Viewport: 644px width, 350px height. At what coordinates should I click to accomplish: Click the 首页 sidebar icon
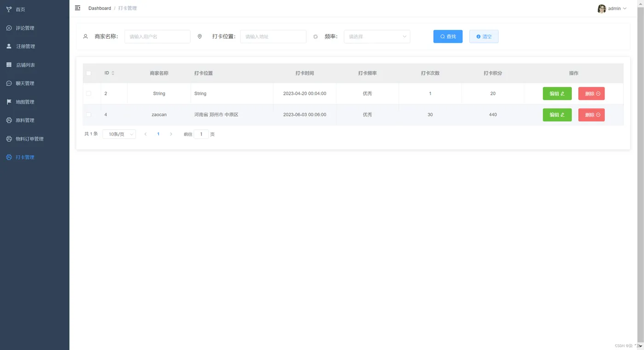(x=9, y=9)
